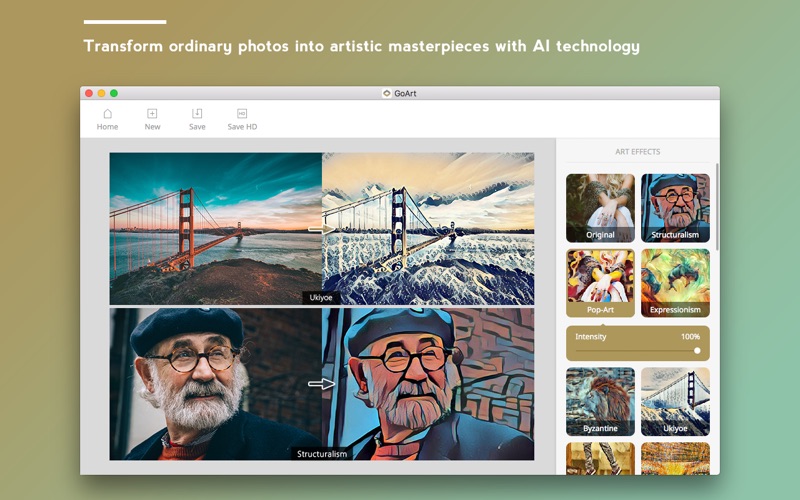This screenshot has height=500, width=800.
Task: Click the original portrait of bearded man
Action: tap(215, 383)
